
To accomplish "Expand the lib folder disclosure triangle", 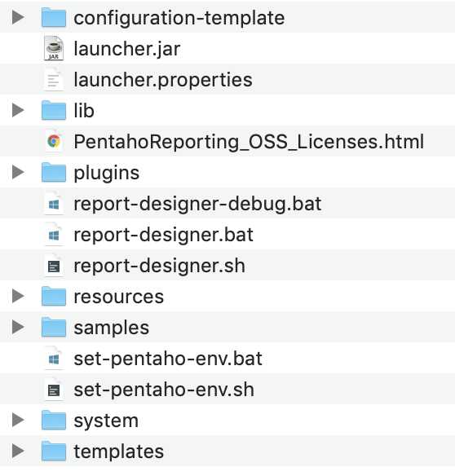I will (18, 110).
